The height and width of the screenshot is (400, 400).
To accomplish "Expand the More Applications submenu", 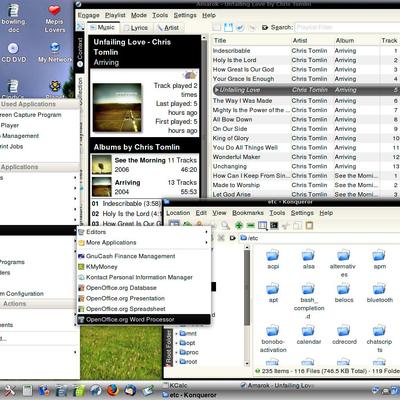I will pos(143,243).
